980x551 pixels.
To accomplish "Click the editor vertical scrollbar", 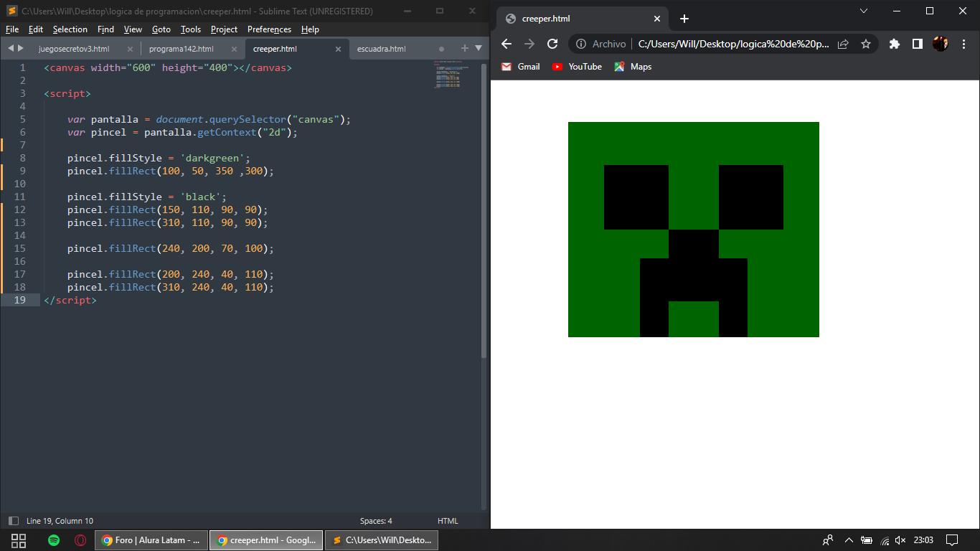I will [484, 212].
